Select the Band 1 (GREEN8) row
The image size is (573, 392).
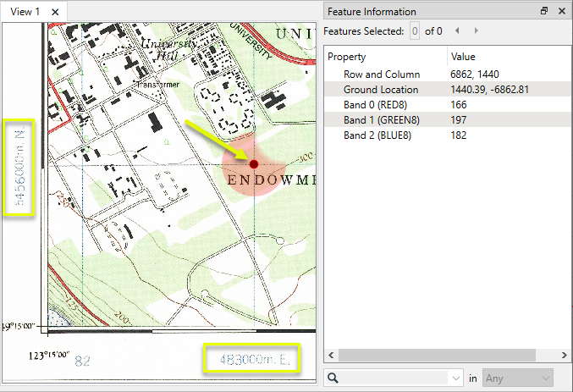(383, 120)
